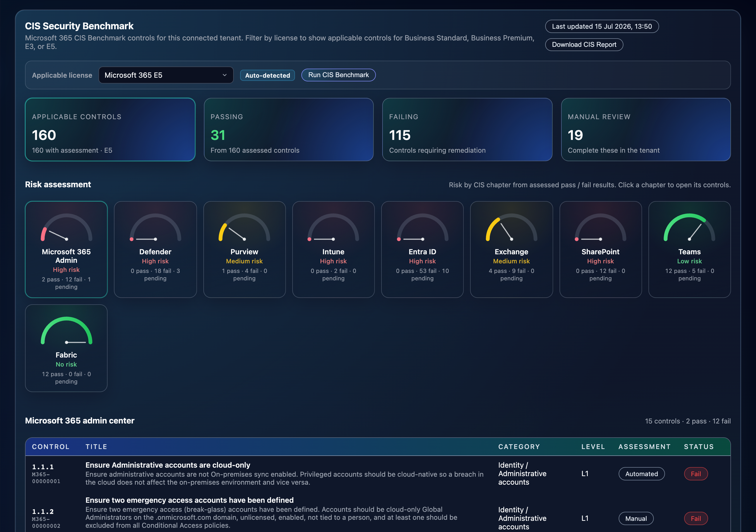Open the Intune risk gauge

[333, 250]
